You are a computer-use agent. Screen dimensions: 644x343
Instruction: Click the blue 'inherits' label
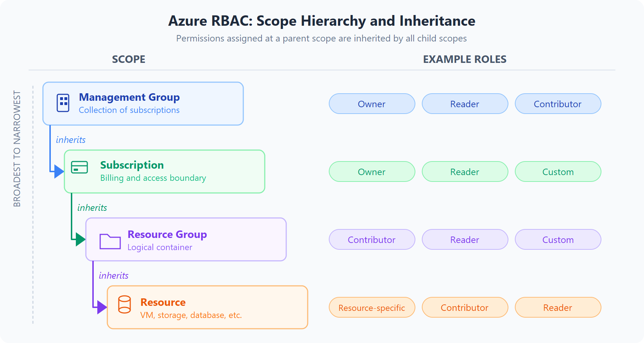(x=71, y=140)
